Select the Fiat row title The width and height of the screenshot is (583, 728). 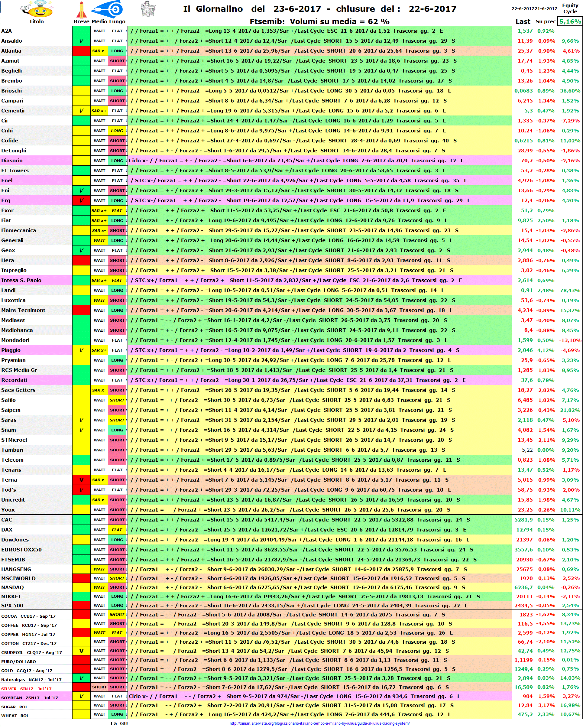point(6,220)
